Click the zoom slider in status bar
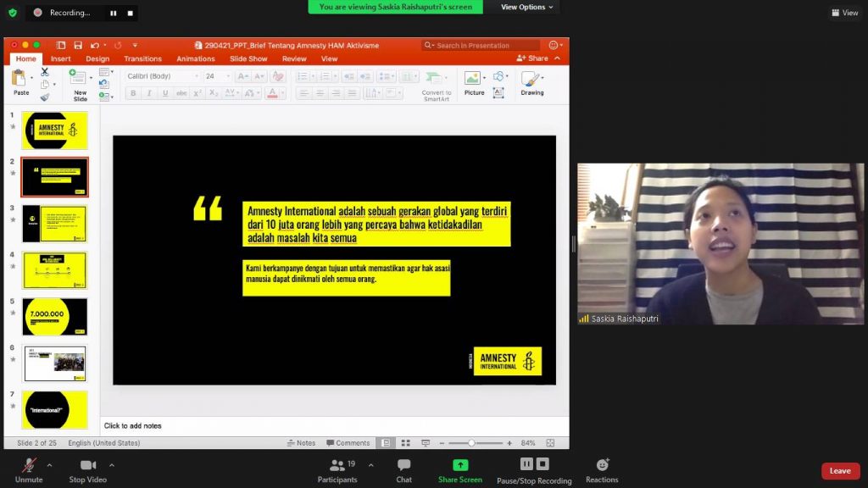Viewport: 868px width, 488px height. pos(472,443)
